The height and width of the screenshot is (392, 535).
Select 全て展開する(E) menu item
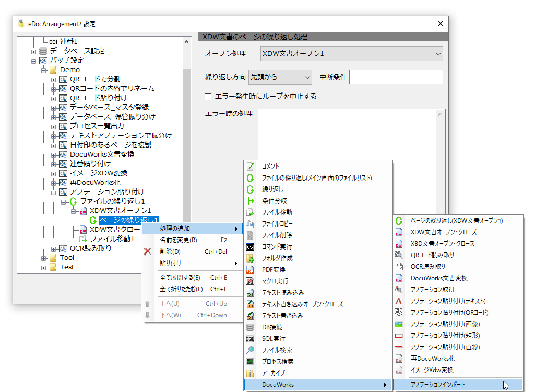pos(192,278)
